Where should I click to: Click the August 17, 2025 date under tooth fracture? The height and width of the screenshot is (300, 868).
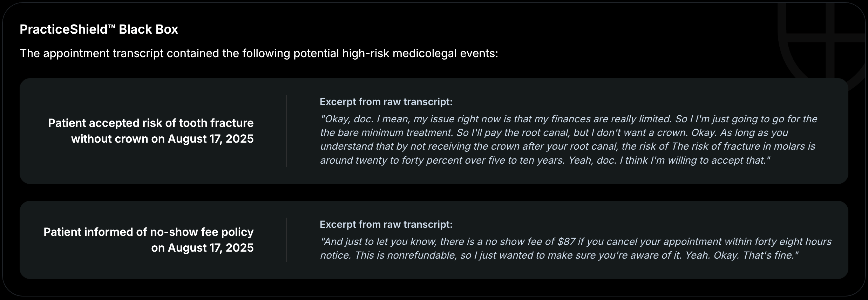pos(210,139)
